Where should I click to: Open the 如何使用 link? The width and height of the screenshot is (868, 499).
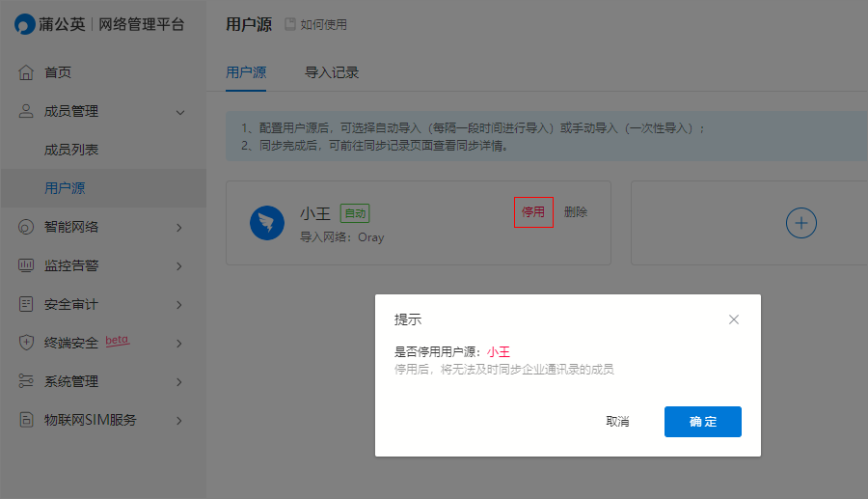click(x=324, y=24)
